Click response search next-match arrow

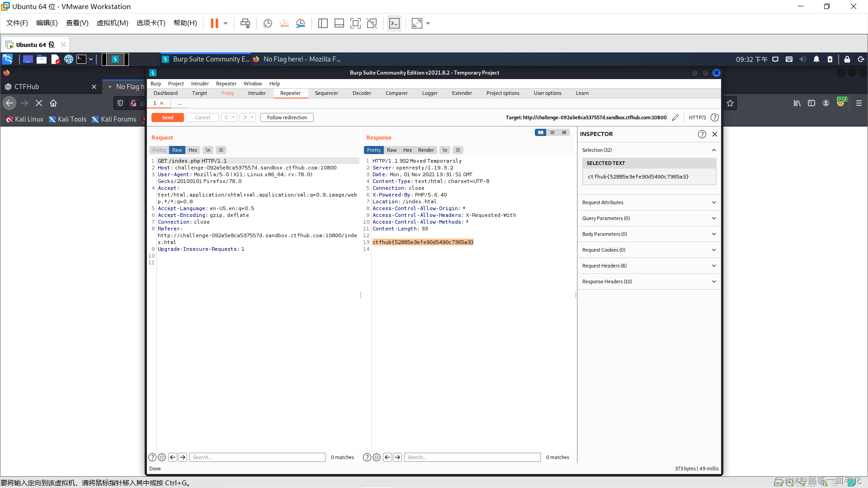(397, 457)
